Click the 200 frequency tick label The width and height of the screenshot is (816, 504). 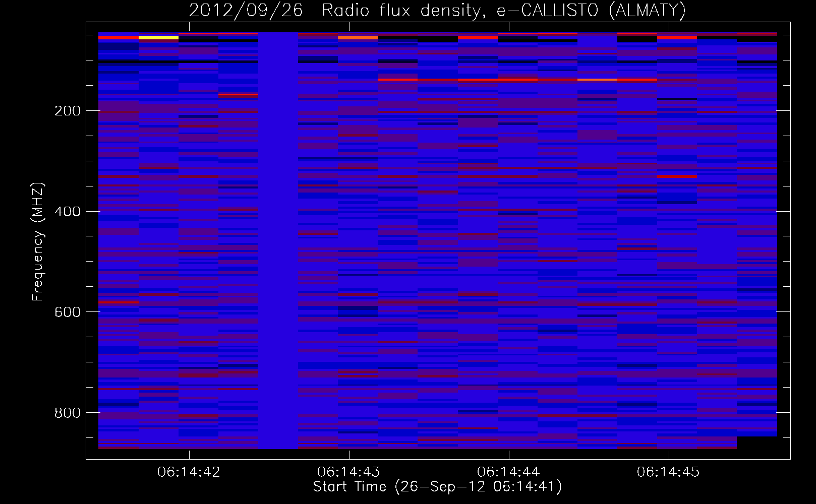(67, 111)
